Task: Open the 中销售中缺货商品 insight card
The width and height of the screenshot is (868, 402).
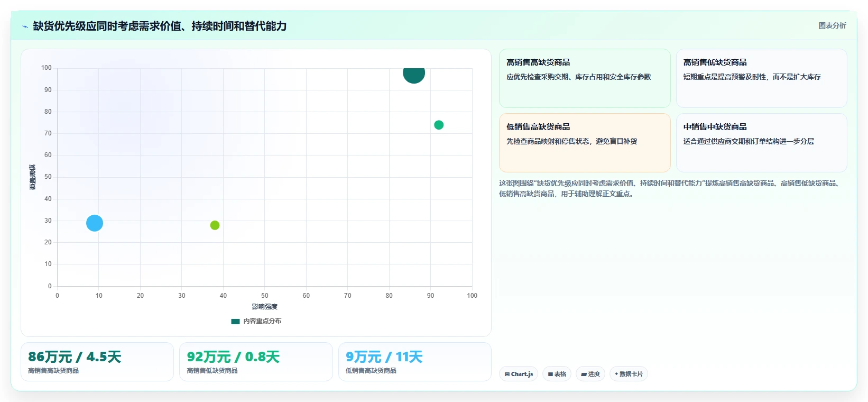Action: (x=761, y=143)
